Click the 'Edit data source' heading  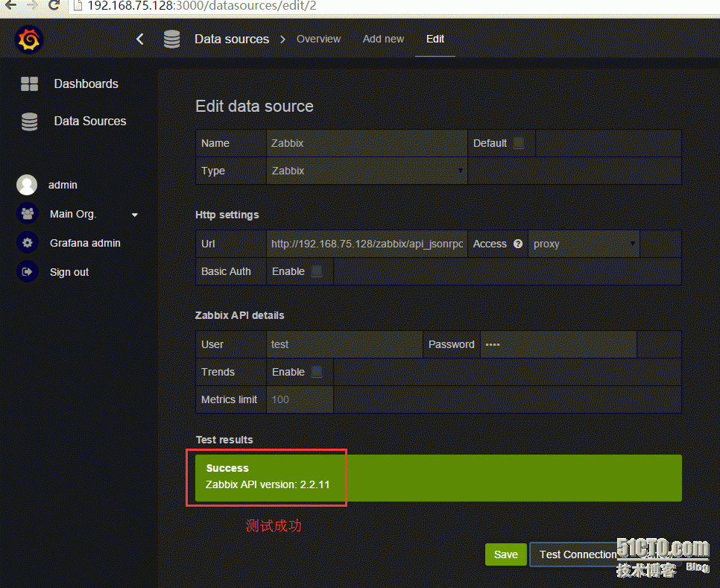coord(254,106)
